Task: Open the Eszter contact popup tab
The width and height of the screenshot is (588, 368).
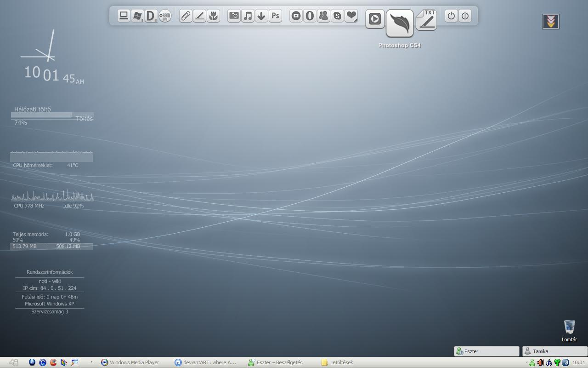Action: click(x=486, y=351)
